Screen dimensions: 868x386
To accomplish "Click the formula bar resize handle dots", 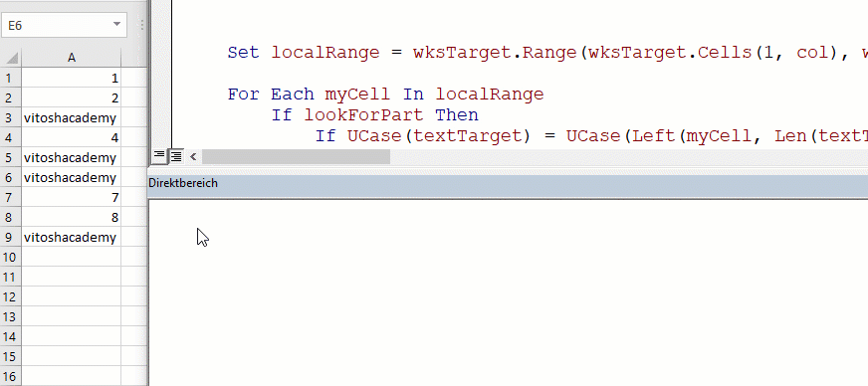I will click(142, 25).
